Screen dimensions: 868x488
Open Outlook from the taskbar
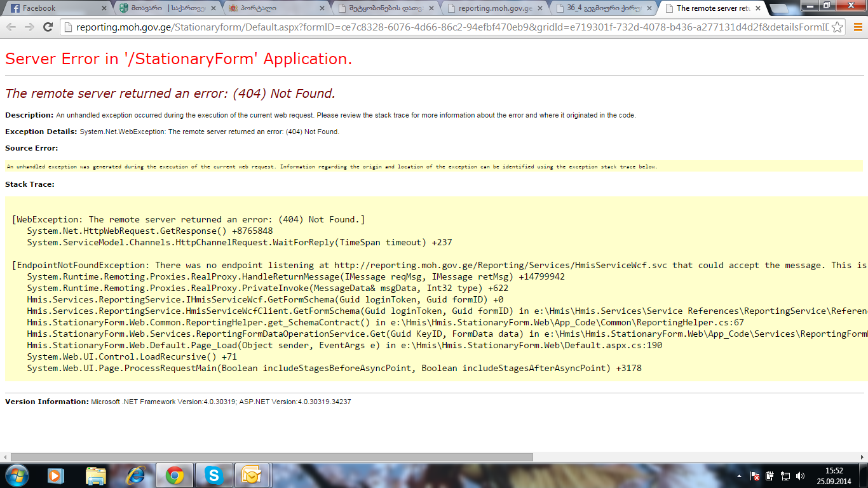tap(252, 475)
